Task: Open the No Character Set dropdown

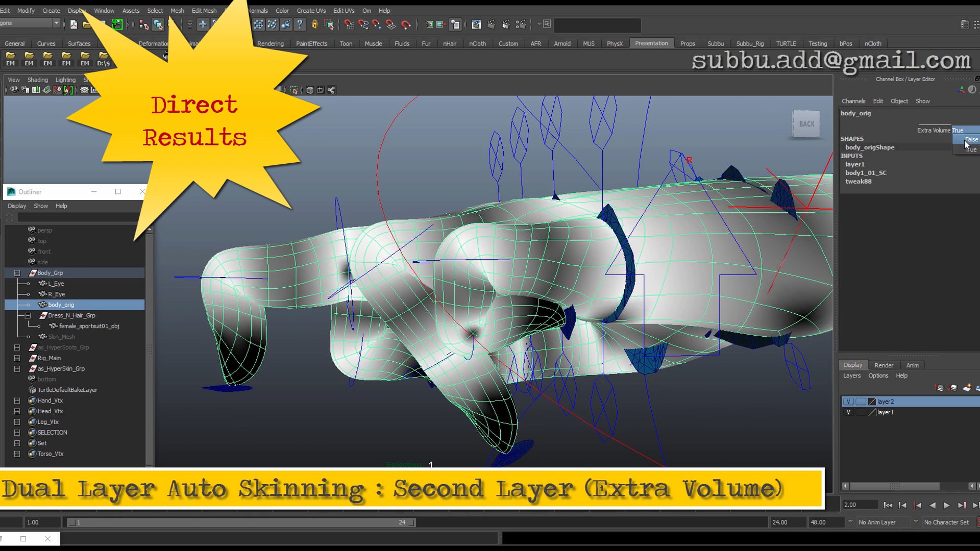Action: point(916,521)
